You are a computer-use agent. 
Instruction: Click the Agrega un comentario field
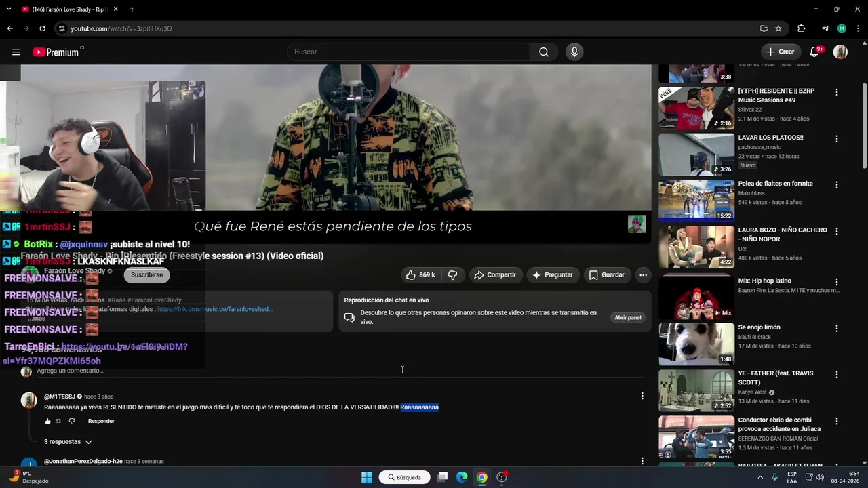(339, 371)
